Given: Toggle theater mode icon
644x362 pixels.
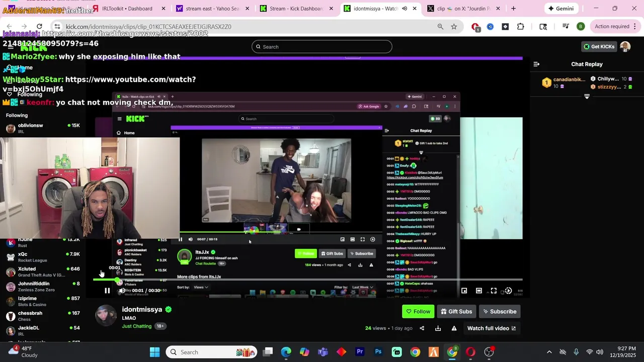Looking at the screenshot, I should [x=478, y=291].
